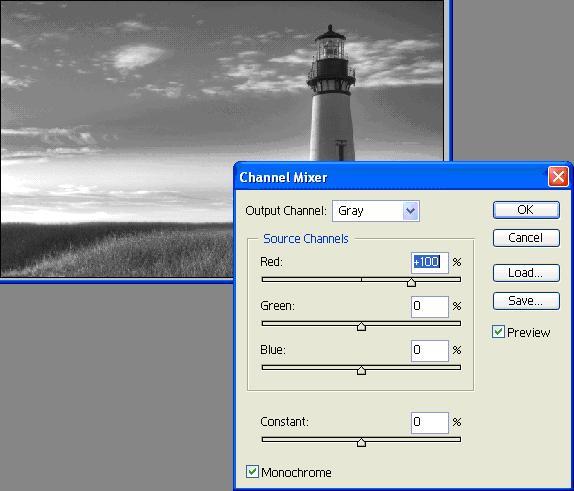
Task: Toggle the Preview checkbox
Action: pyautogui.click(x=498, y=332)
